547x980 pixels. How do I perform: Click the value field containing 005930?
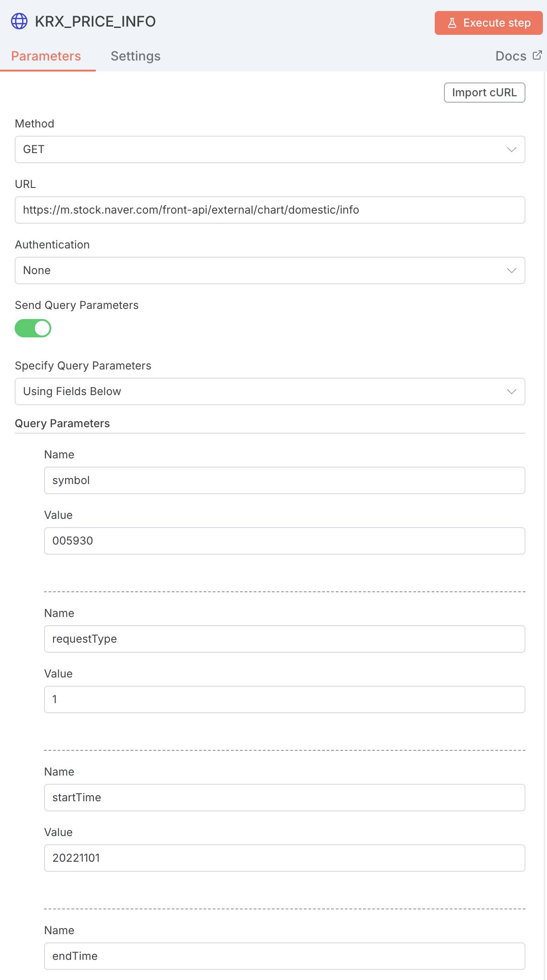coord(284,541)
